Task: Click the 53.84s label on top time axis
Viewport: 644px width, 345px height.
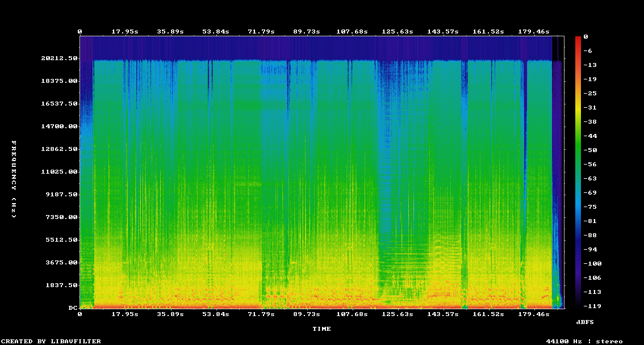Action: 215,31
